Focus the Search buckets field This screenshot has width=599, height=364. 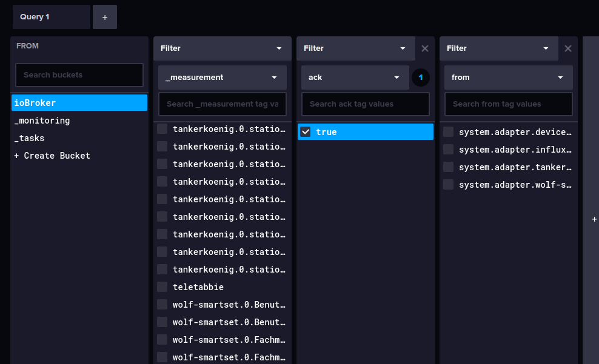[79, 75]
